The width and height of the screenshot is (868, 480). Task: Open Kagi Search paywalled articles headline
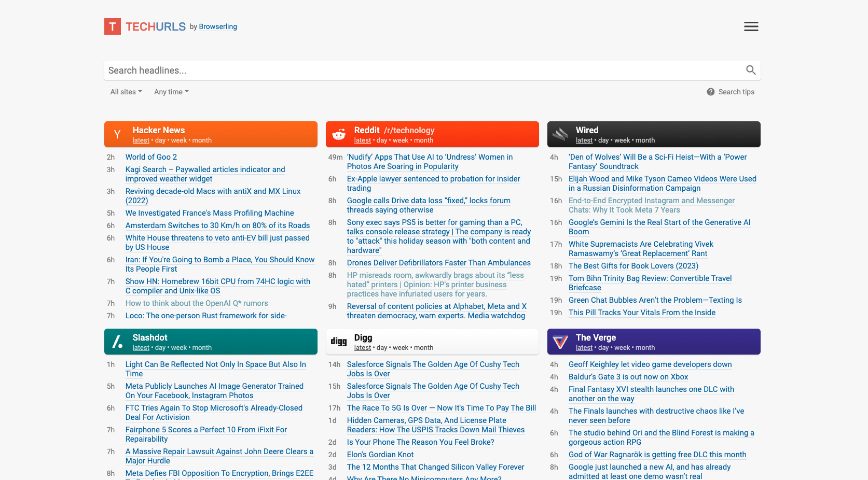(x=205, y=174)
